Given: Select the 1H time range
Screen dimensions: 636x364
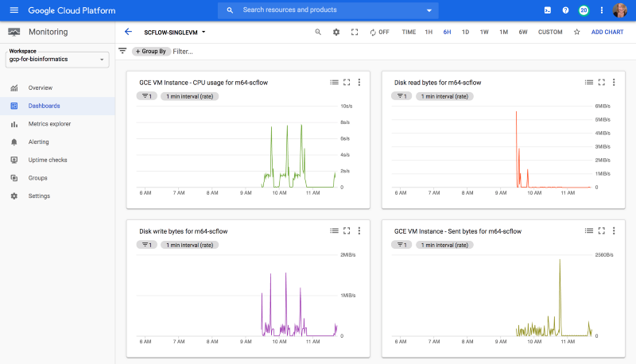Looking at the screenshot, I should 429,32.
